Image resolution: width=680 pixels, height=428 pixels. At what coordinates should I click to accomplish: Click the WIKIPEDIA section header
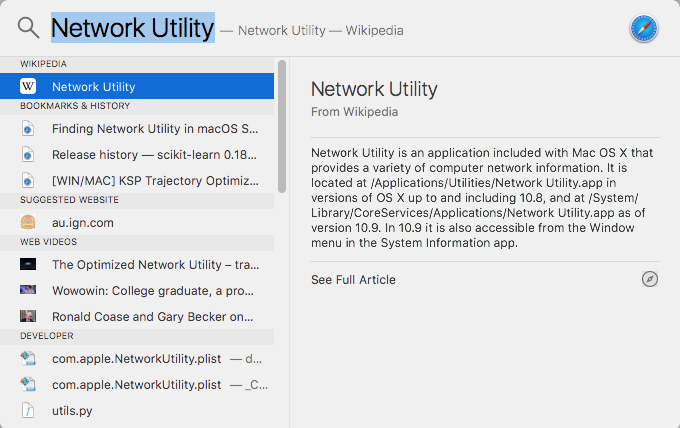pyautogui.click(x=137, y=64)
